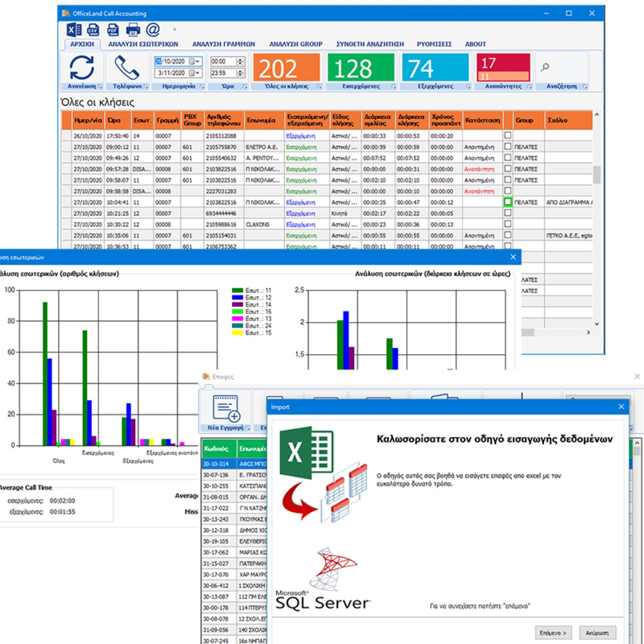Click the Τηλέφωνο phone icon

click(127, 68)
